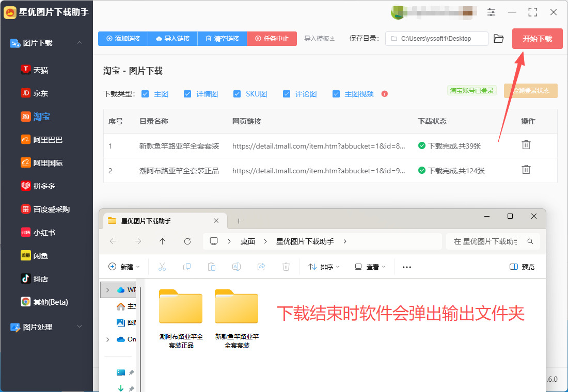
Task: Open the Explorer 查看 dropdown
Action: [370, 267]
